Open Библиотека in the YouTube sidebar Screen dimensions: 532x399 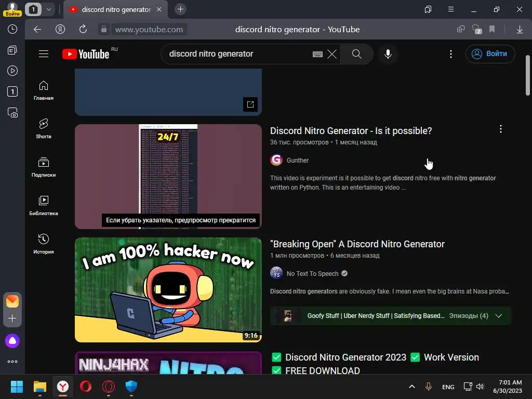(x=44, y=206)
